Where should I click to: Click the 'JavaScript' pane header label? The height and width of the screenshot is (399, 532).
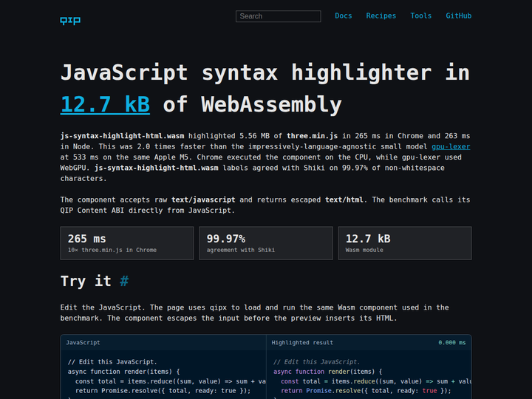click(83, 343)
